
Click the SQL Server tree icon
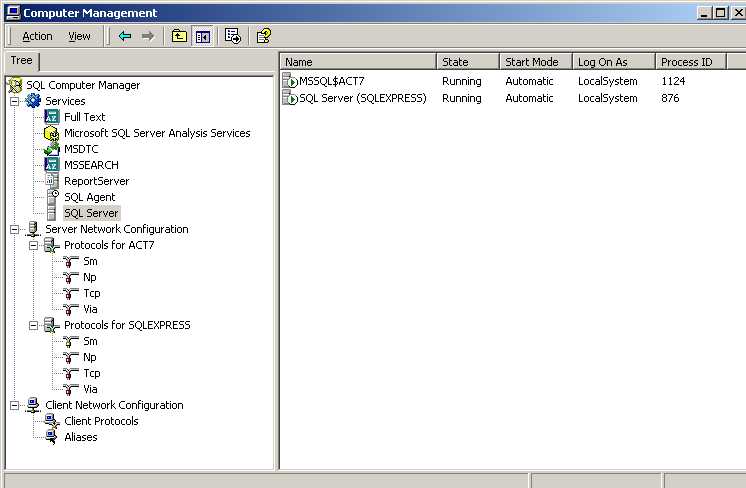click(x=51, y=213)
